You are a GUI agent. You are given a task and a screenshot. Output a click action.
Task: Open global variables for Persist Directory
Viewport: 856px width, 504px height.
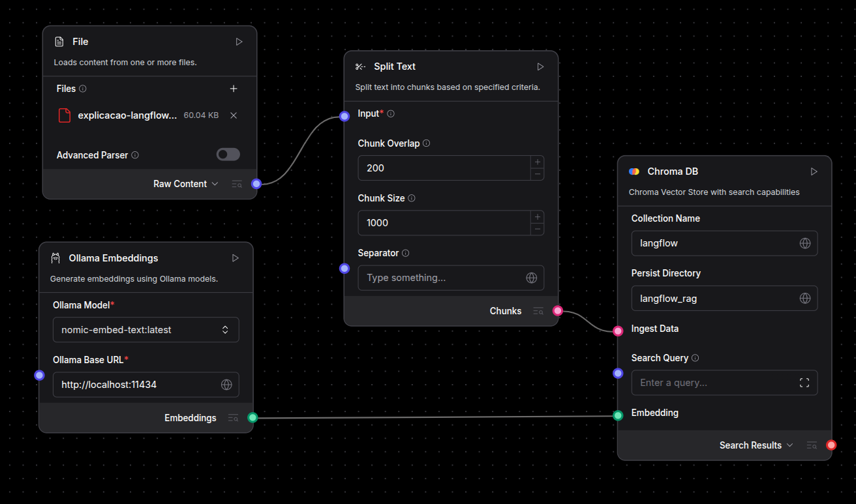click(x=805, y=298)
